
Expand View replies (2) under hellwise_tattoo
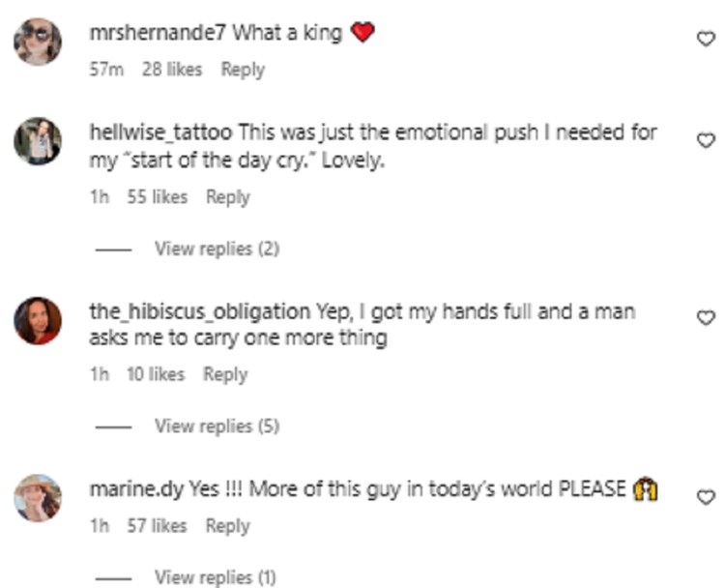(x=217, y=249)
